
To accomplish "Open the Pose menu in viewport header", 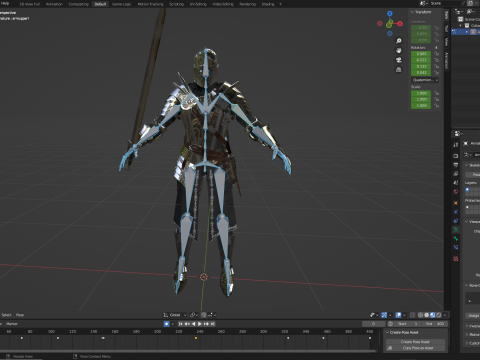I will pyautogui.click(x=20, y=315).
